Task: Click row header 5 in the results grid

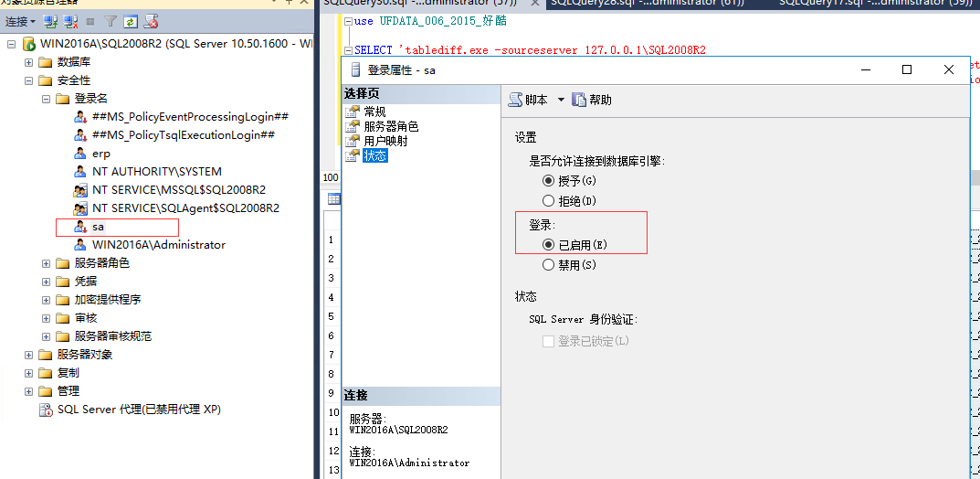Action: click(x=332, y=316)
